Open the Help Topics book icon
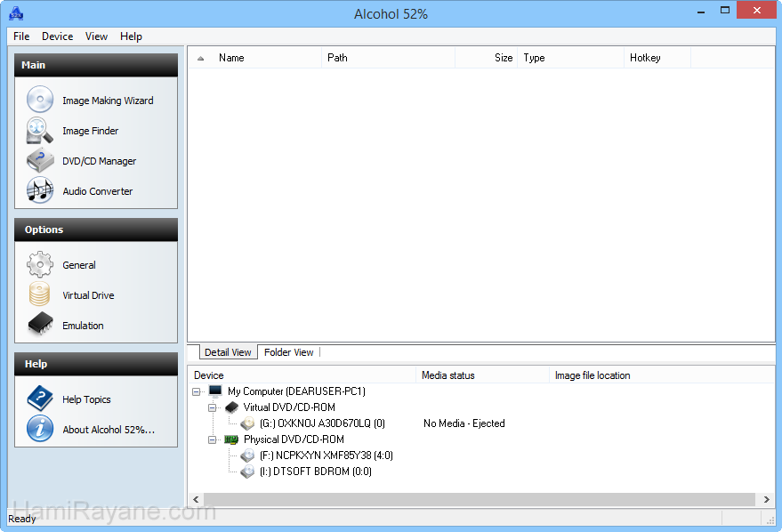The height and width of the screenshot is (532, 782). tap(40, 399)
